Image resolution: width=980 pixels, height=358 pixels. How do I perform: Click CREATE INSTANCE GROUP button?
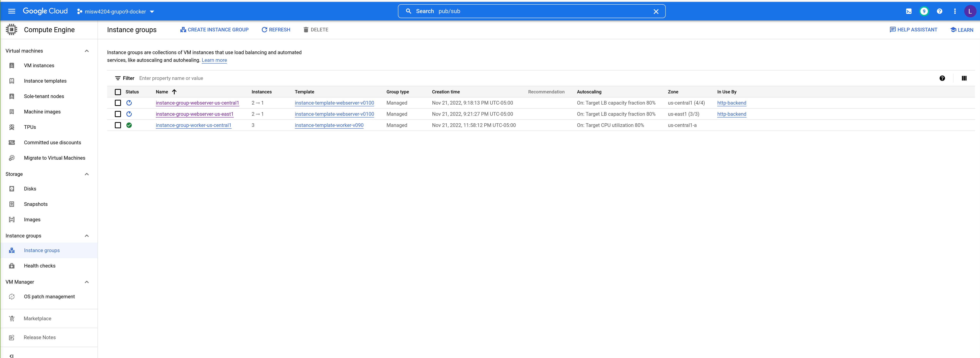(x=214, y=29)
